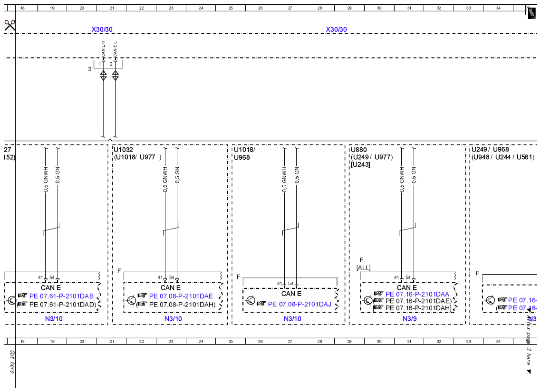The height and width of the screenshot is (392, 541).
Task: Click the pointing hand before PE 07.16-P-2101DAH
Action: click(379, 307)
